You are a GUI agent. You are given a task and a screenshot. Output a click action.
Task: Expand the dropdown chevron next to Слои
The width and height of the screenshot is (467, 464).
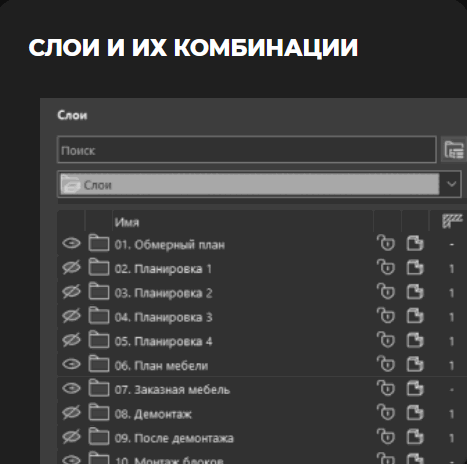[x=451, y=184]
